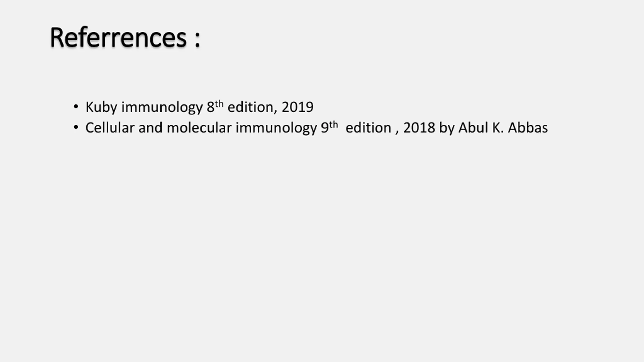The width and height of the screenshot is (644, 362).
Task: Click the "Referrences :" slide title
Action: point(118,38)
